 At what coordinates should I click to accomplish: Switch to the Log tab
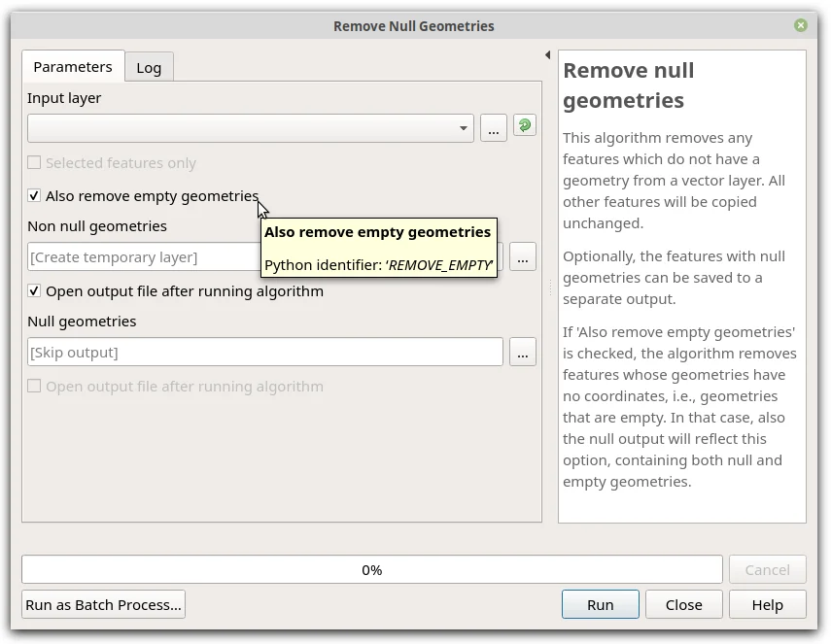click(x=149, y=67)
